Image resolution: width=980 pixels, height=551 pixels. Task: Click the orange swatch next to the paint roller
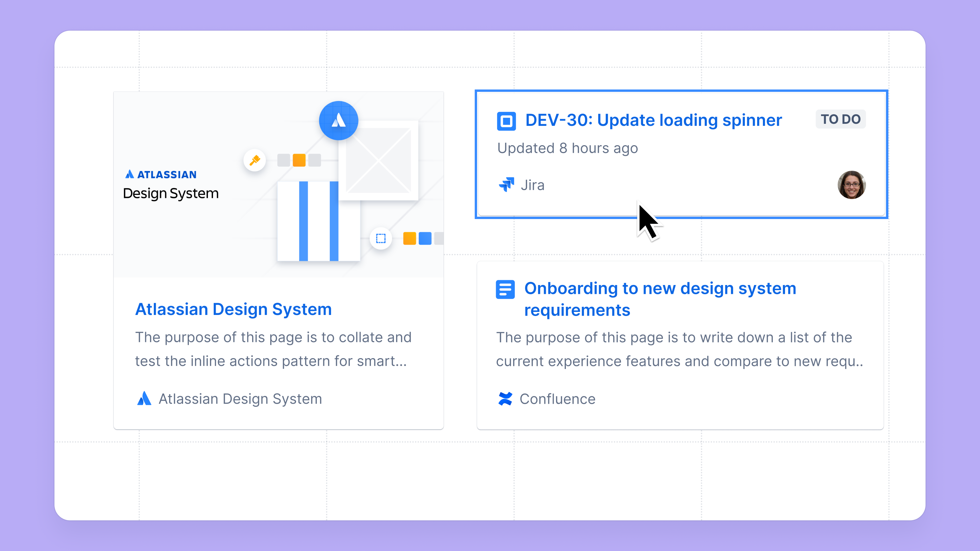click(299, 160)
